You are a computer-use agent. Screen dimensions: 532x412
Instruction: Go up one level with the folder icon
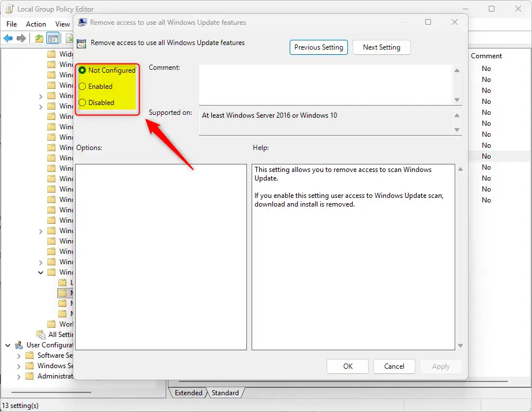(x=39, y=38)
